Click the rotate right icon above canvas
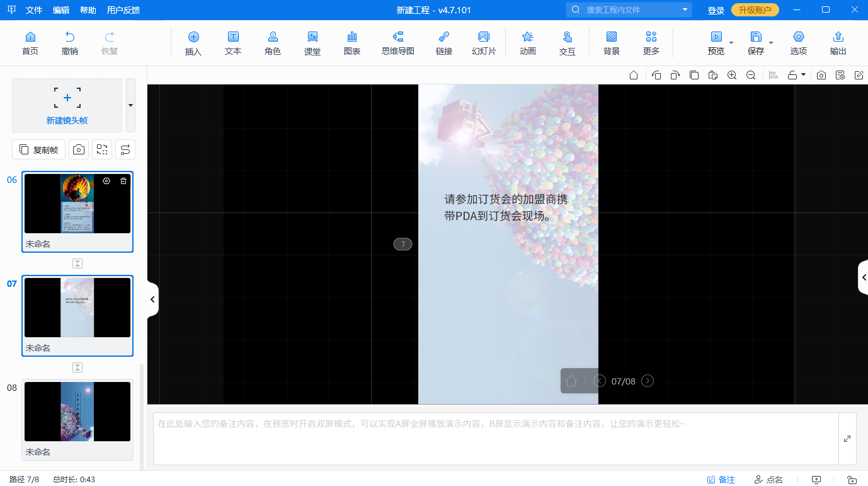Viewport: 868px width, 486px height. pos(675,75)
